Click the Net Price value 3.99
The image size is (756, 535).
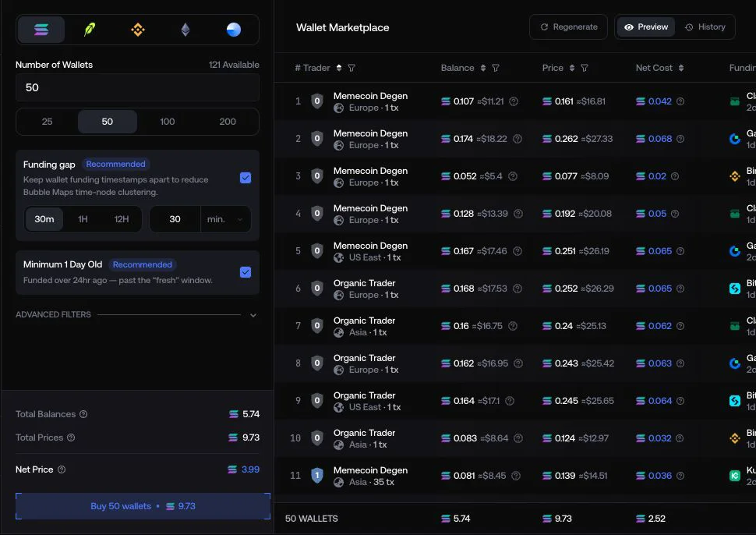tap(250, 469)
